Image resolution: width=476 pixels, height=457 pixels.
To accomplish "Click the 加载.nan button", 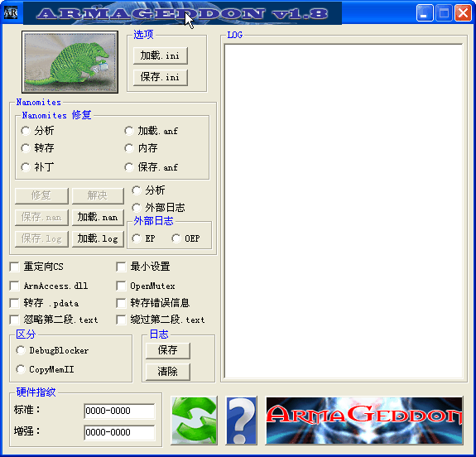I will pyautogui.click(x=98, y=217).
